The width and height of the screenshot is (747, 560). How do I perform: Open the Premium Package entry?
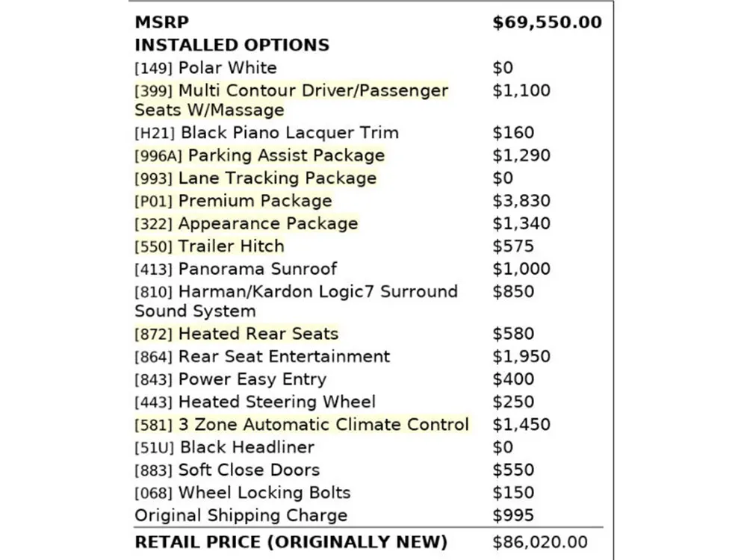[233, 201]
